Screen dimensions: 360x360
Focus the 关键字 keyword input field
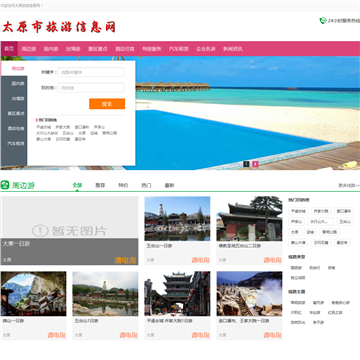point(91,72)
